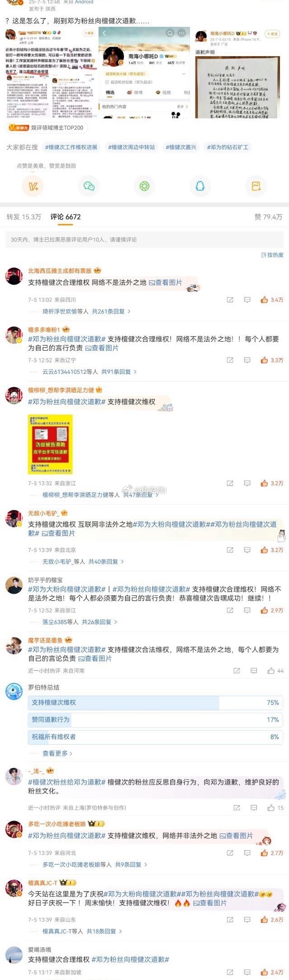Like 北海西瓜摊主's comment with 3.4万 likes
Screen dimensions: 289x980
pyautogui.click(x=272, y=300)
